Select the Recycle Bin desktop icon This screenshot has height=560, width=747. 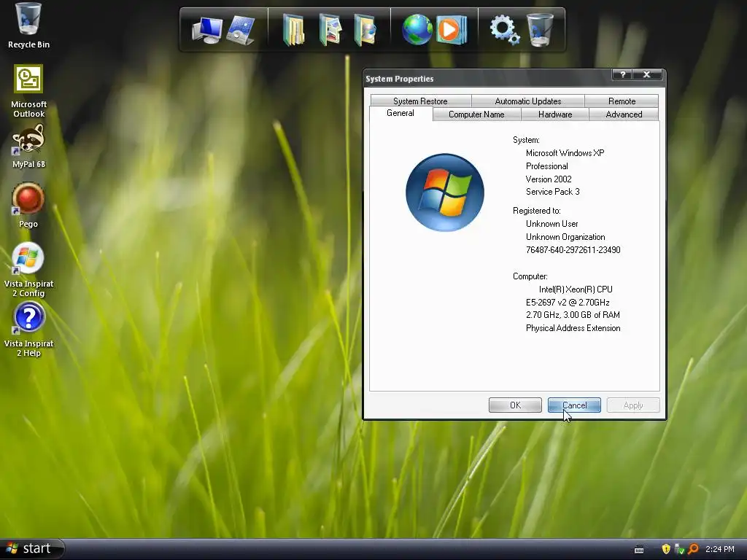point(28,26)
